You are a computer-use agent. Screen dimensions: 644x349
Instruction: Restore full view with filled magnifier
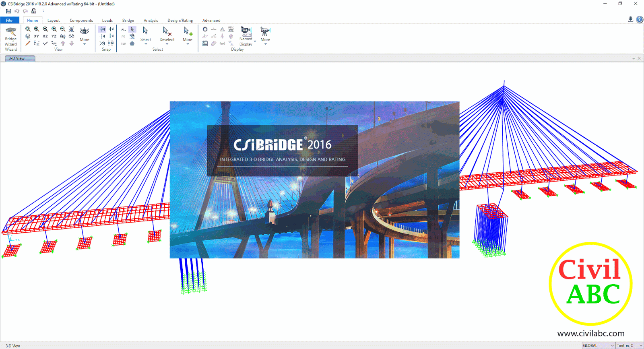click(37, 29)
